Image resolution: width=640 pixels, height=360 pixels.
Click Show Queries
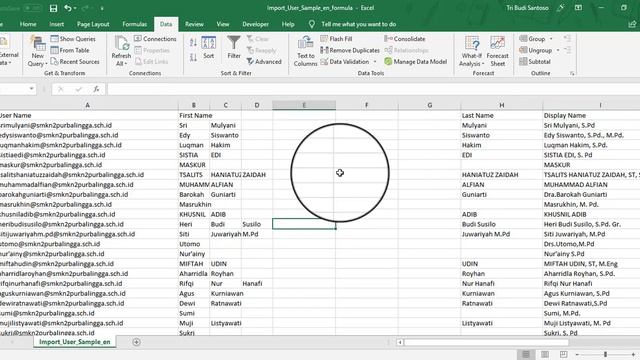click(x=73, y=39)
